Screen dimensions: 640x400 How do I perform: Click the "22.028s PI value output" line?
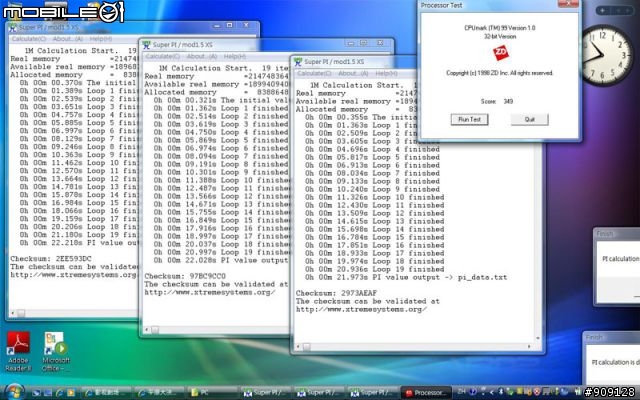click(221, 260)
